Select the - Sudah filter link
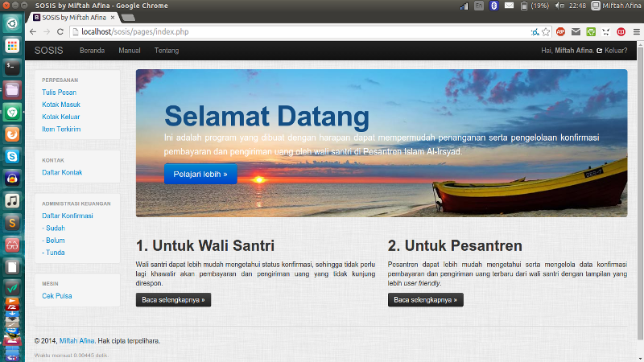The image size is (644, 362). [x=53, y=228]
